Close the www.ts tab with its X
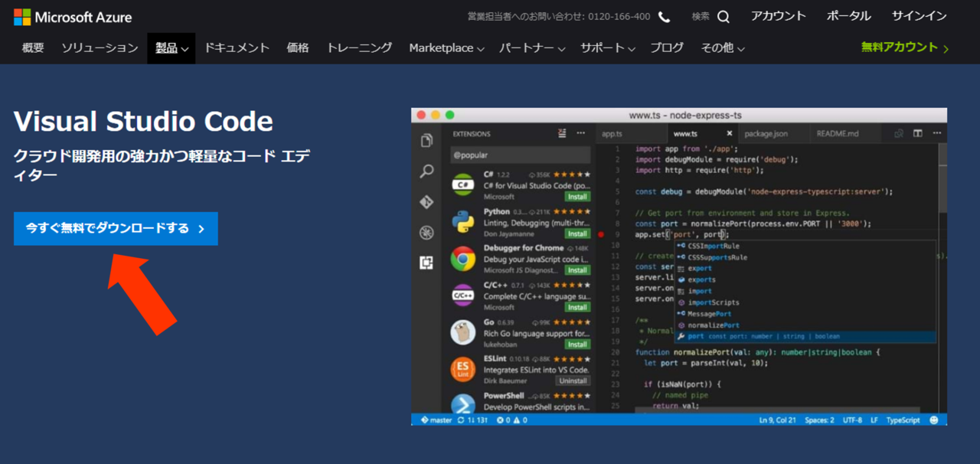 (x=729, y=133)
